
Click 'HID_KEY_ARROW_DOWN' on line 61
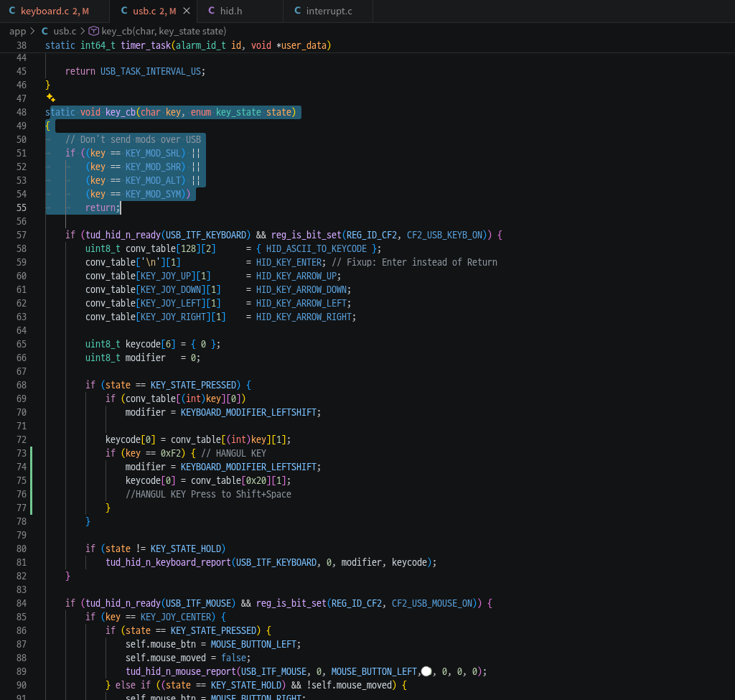(x=301, y=290)
